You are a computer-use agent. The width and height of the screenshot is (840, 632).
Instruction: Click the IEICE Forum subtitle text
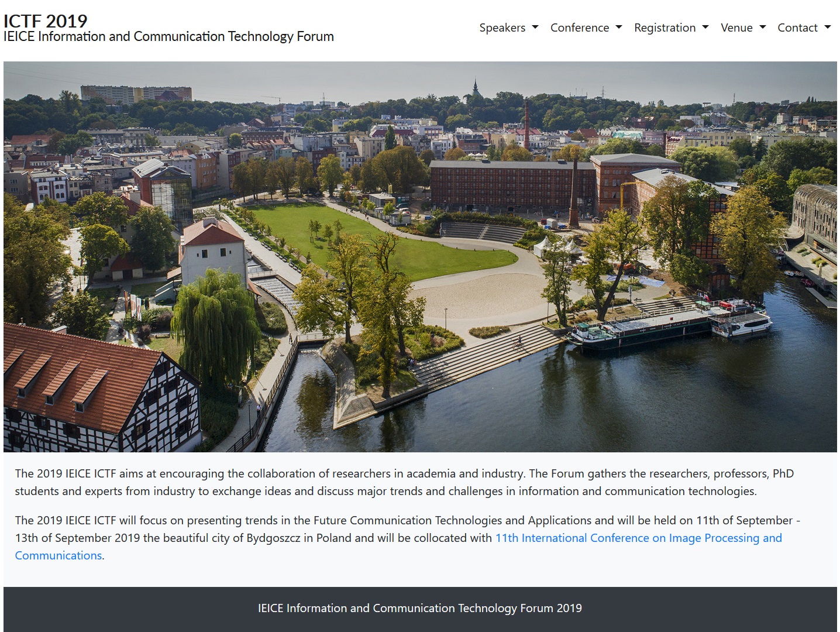pos(168,36)
